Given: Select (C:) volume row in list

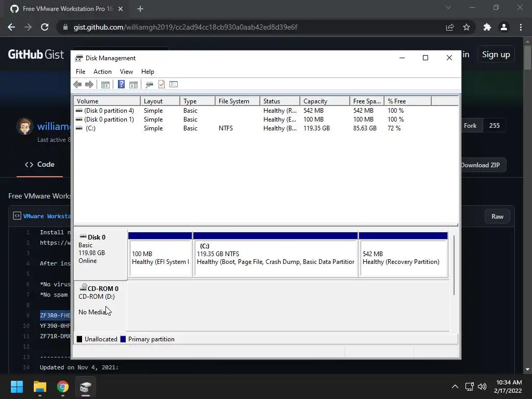Looking at the screenshot, I should pos(266,128).
